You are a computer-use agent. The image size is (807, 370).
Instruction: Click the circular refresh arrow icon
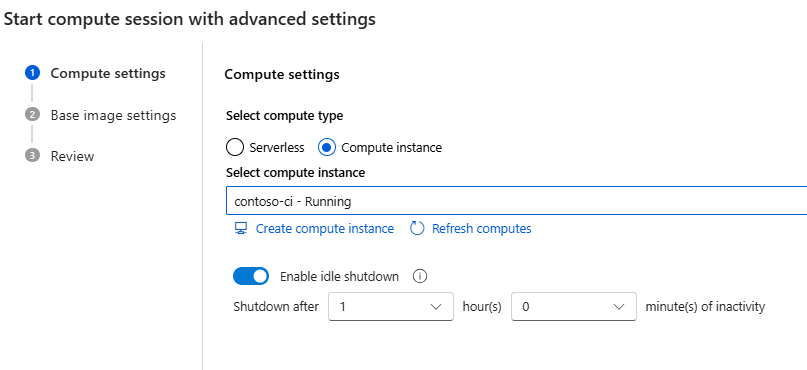coord(417,228)
